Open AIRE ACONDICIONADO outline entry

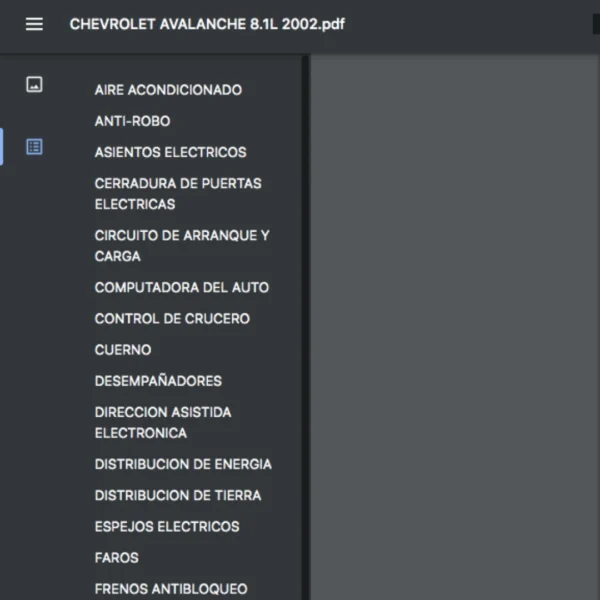(x=168, y=90)
